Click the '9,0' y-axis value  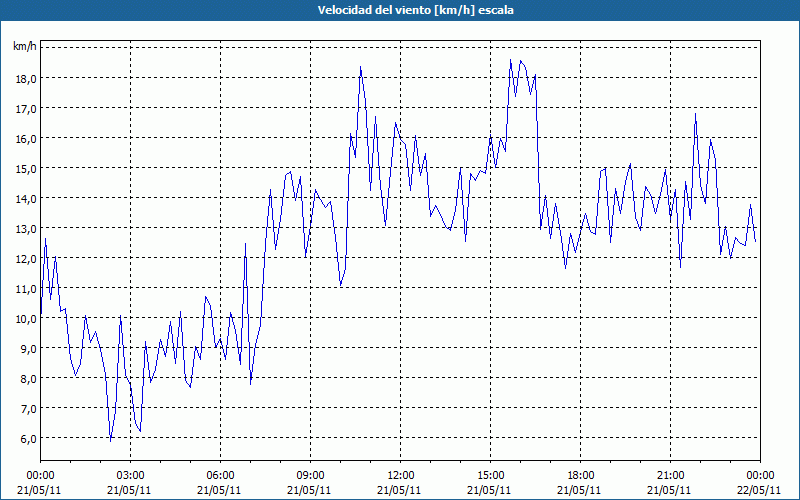[x=29, y=348]
